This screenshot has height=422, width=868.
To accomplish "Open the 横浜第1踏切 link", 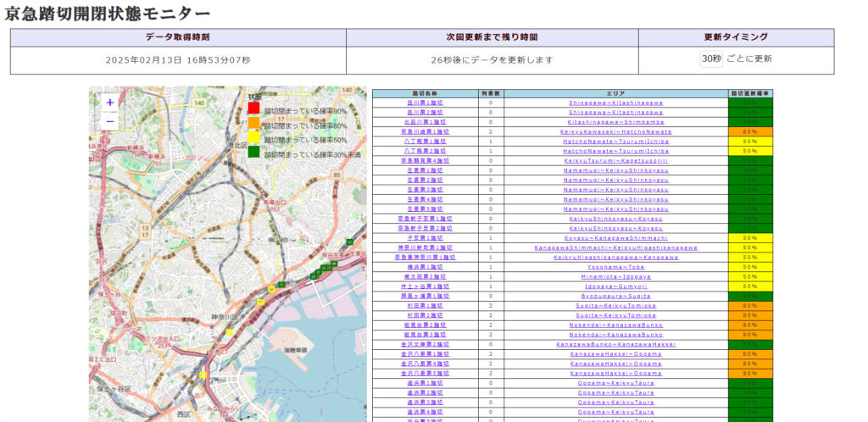I will click(426, 267).
